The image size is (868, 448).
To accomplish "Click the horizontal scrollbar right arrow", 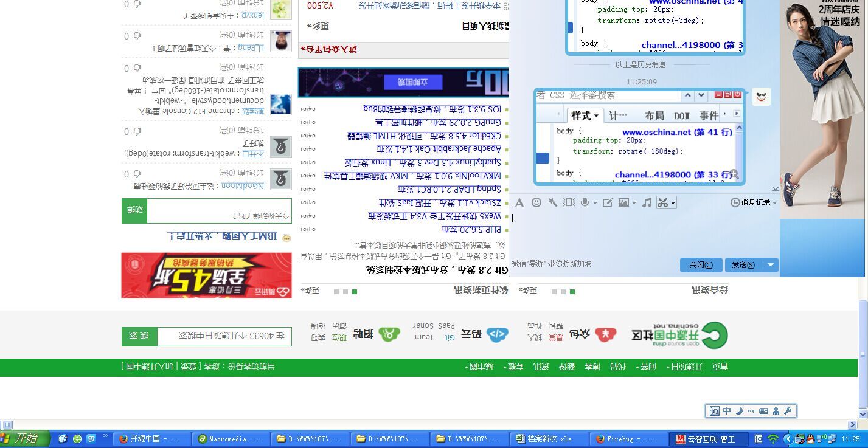I will (x=853, y=425).
